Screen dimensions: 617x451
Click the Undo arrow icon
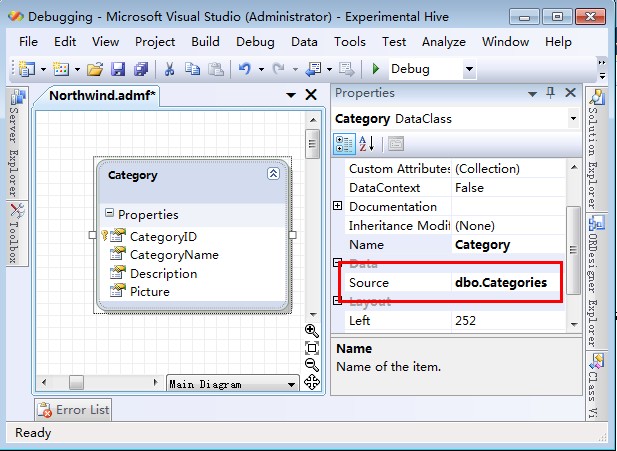point(245,69)
